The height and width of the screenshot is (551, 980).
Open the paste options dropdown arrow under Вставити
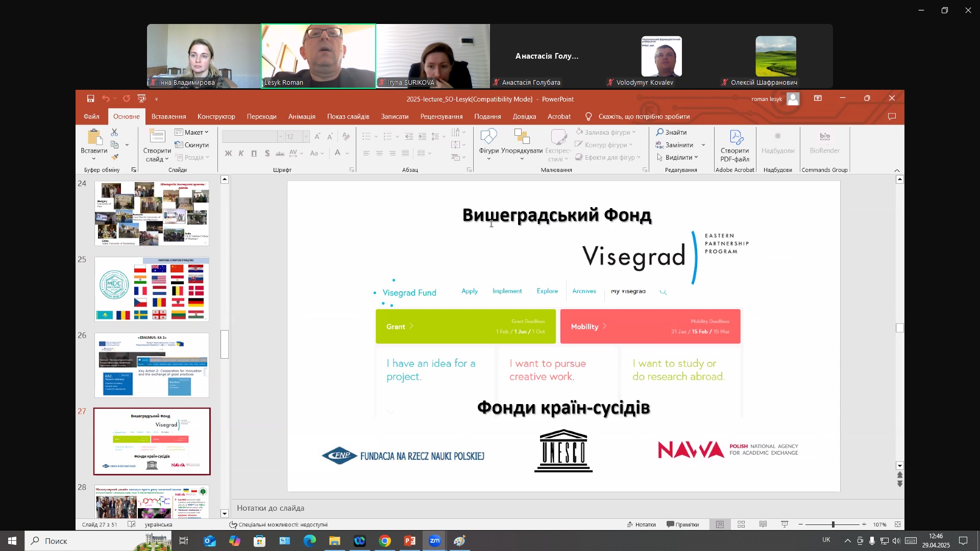[x=94, y=159]
